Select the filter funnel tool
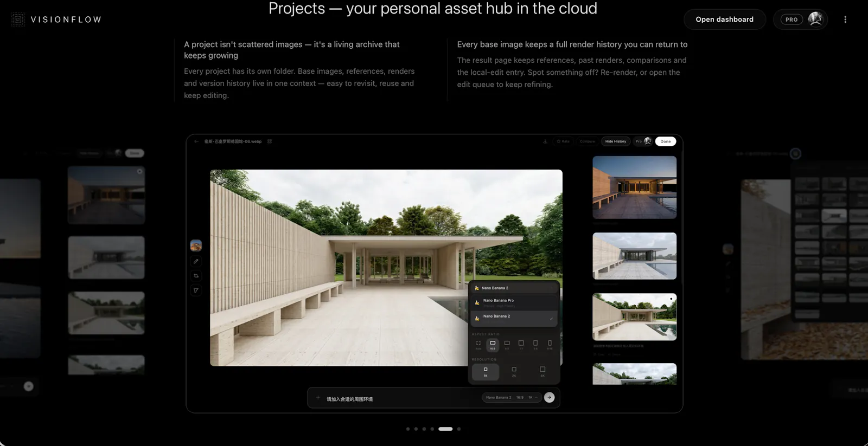 point(196,290)
